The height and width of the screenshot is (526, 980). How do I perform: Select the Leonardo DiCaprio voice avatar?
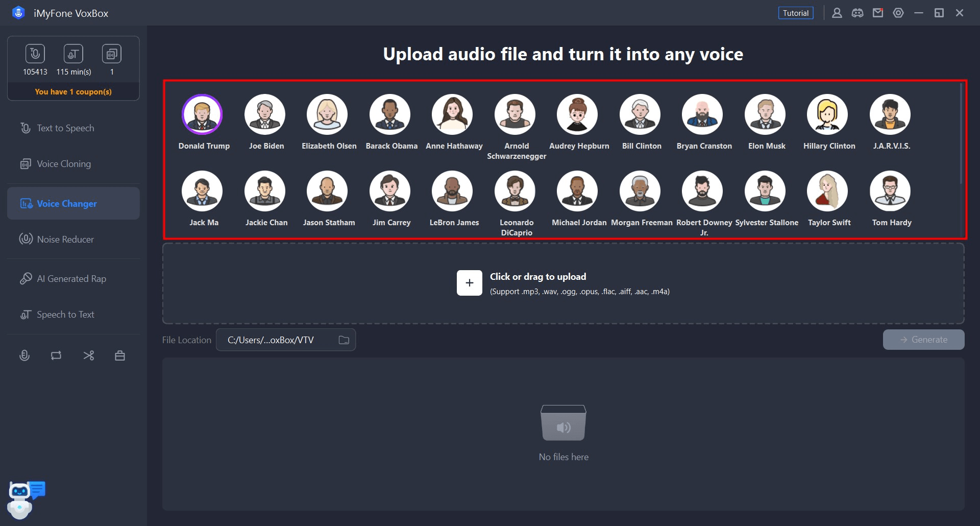click(515, 191)
